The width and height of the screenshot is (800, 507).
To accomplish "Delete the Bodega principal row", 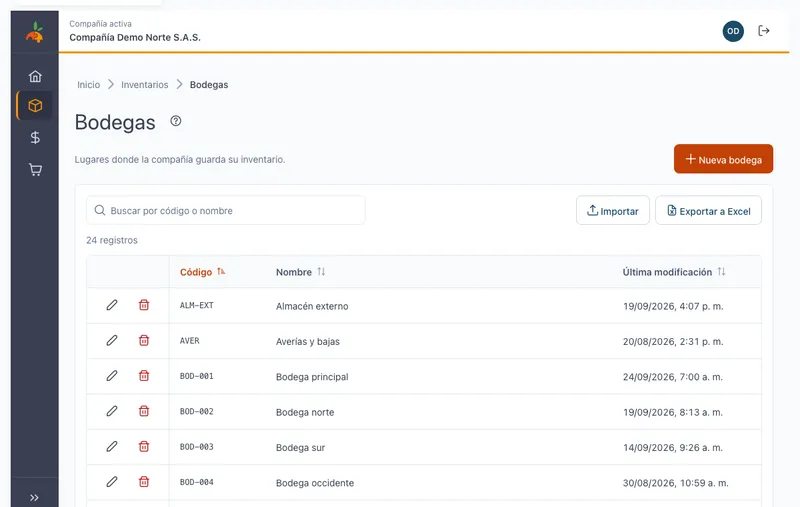I will click(144, 375).
